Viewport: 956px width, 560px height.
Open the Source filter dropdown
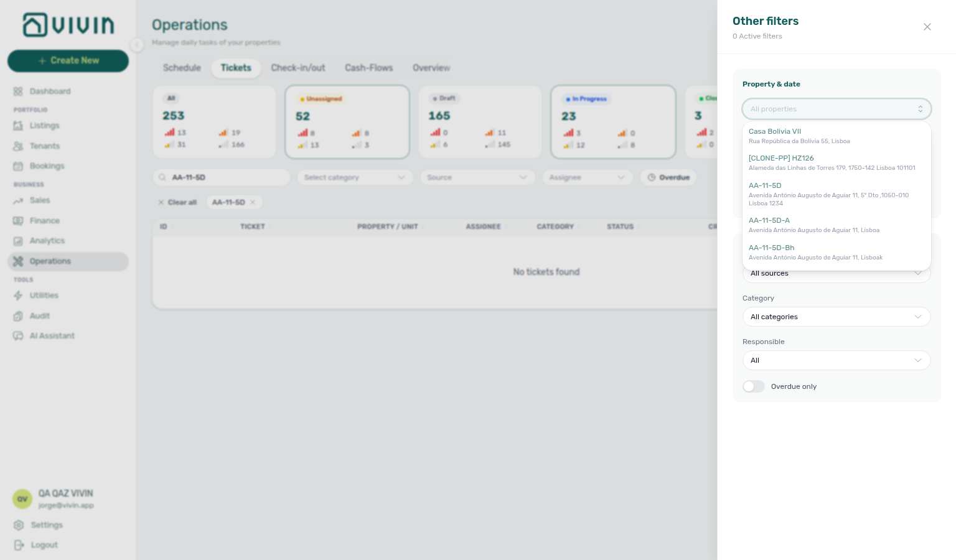pos(477,177)
